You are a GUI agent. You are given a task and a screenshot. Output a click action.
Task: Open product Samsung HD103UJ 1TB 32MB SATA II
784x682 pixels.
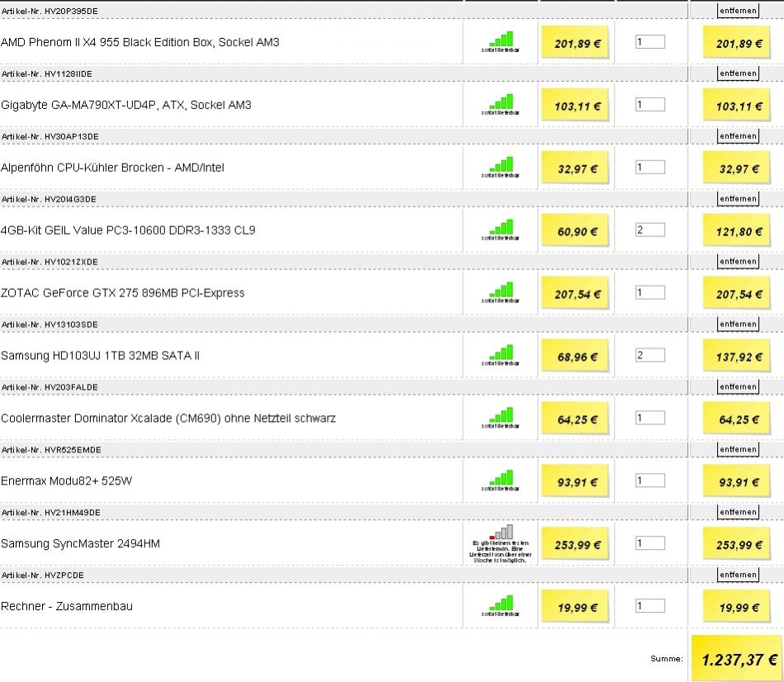[100, 356]
